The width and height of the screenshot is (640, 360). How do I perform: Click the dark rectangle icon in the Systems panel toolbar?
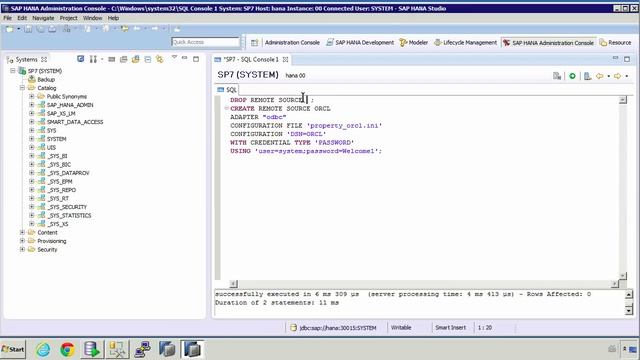point(111,59)
